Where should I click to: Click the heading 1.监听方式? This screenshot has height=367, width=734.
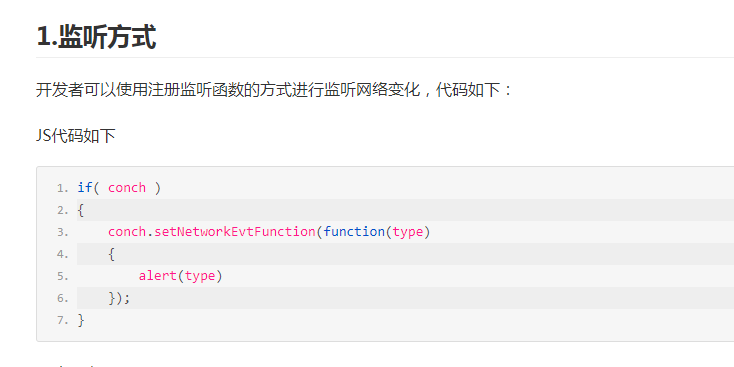(96, 37)
